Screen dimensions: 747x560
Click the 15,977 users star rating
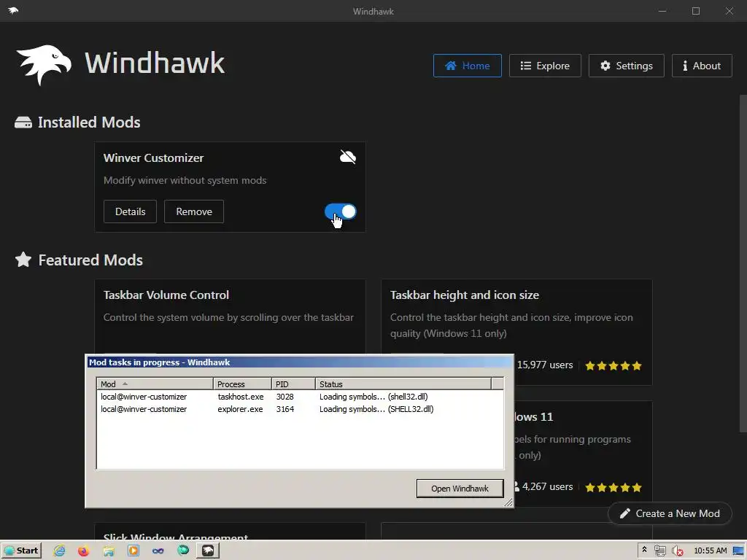pos(614,366)
